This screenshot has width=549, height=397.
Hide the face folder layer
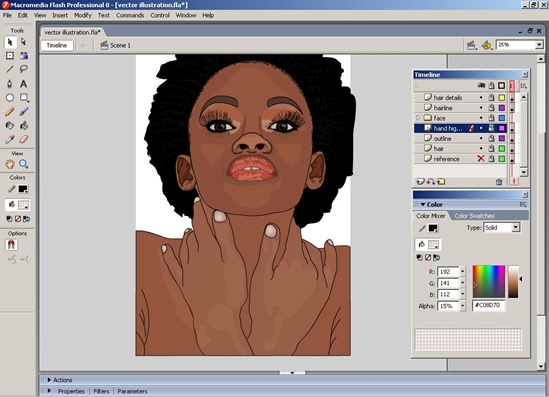coord(481,118)
